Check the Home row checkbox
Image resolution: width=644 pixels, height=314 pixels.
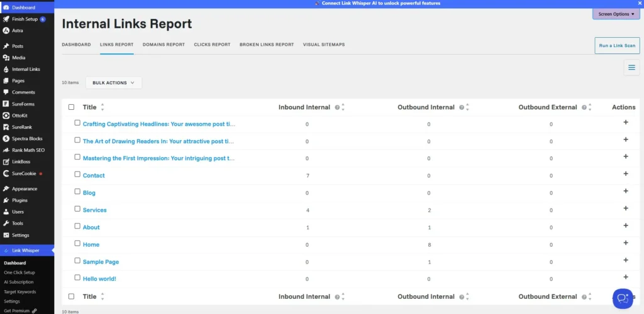point(77,243)
